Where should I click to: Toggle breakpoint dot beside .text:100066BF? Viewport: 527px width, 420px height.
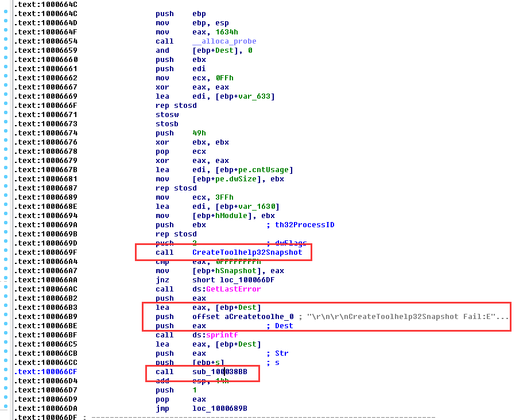[6, 333]
